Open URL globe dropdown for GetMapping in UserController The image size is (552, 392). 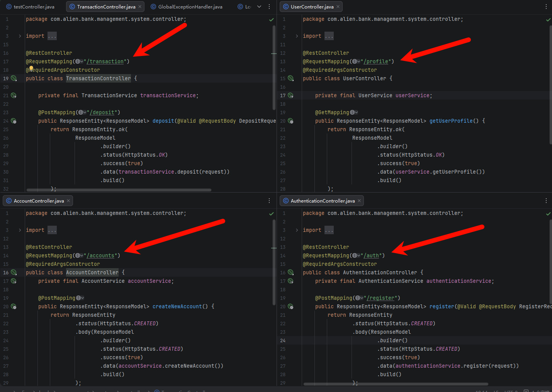pyautogui.click(x=354, y=112)
